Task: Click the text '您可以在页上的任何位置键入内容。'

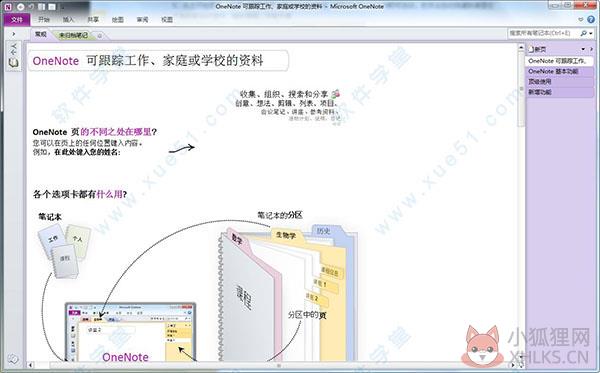Action: click(x=88, y=143)
